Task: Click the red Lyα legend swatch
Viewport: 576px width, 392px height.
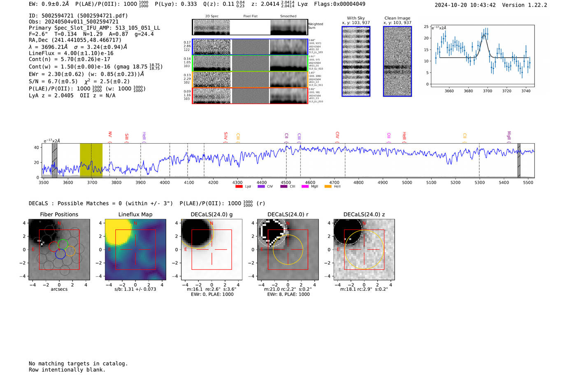Action: pos(239,187)
